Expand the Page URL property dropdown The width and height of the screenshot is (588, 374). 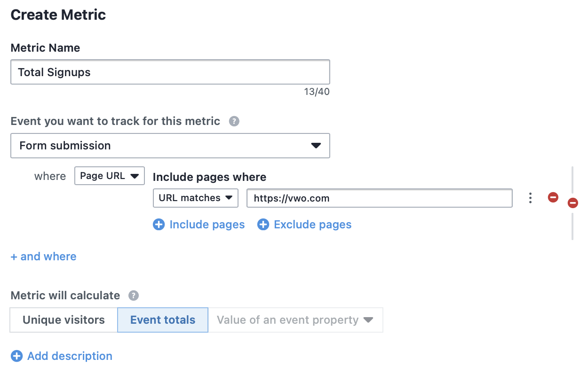[110, 176]
